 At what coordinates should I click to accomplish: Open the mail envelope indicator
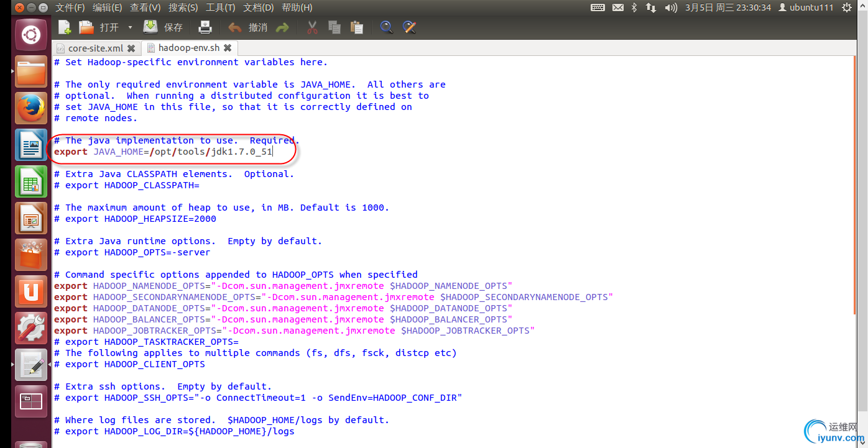pyautogui.click(x=617, y=7)
